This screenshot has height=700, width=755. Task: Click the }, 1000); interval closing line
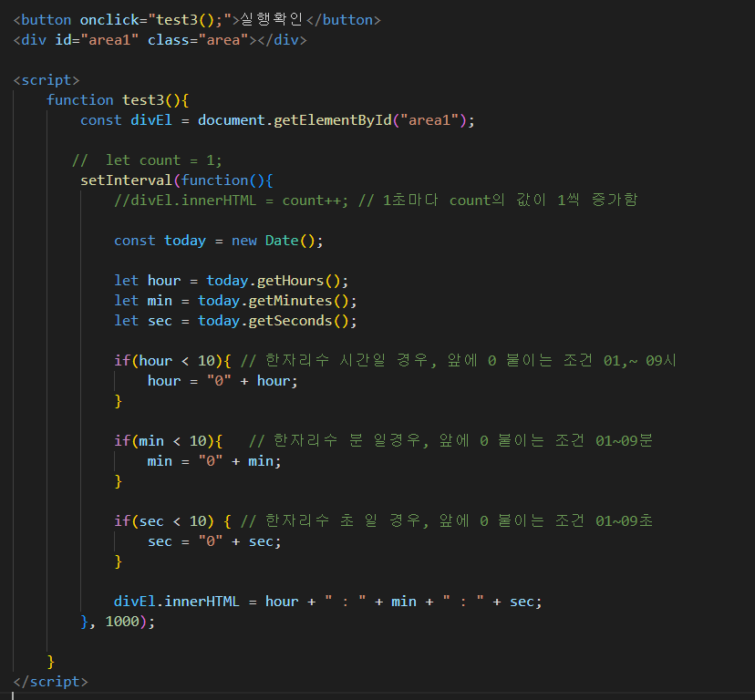(x=118, y=622)
